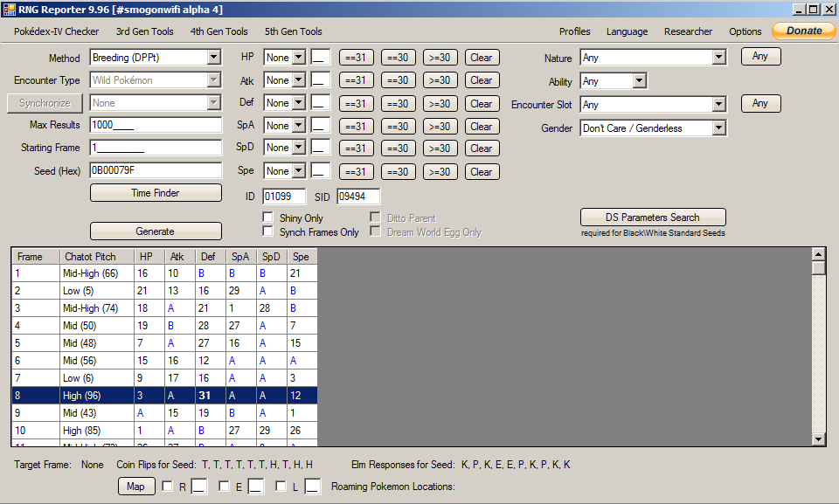The width and height of the screenshot is (839, 504).
Task: Click the R roamer value field
Action: tap(199, 487)
